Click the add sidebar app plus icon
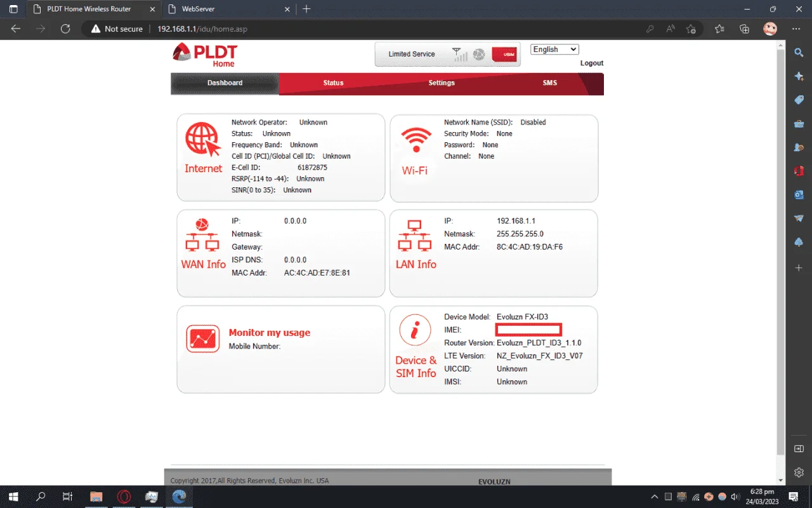Image resolution: width=812 pixels, height=508 pixels. (799, 268)
